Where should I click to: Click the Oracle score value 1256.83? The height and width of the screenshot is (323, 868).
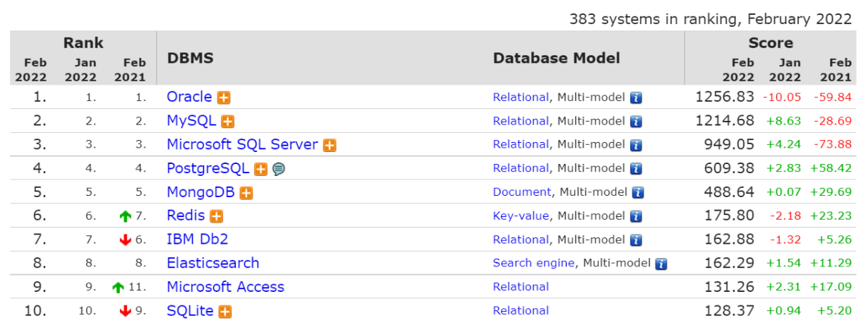coord(725,97)
